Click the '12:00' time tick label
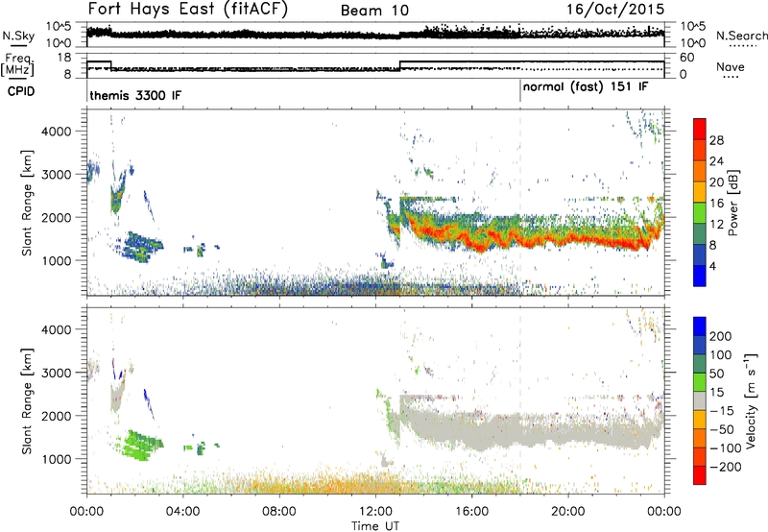Viewport: 768px width, 532px height. (375, 512)
